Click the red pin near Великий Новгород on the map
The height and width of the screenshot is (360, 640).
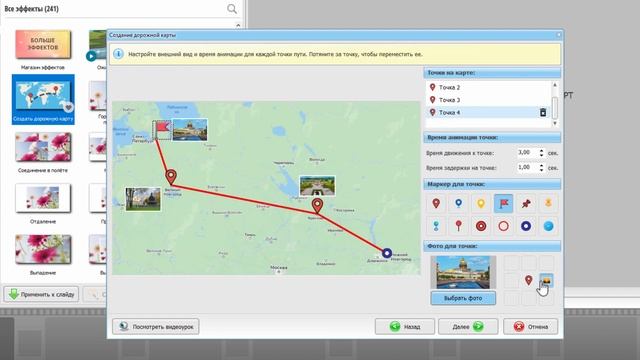click(171, 177)
